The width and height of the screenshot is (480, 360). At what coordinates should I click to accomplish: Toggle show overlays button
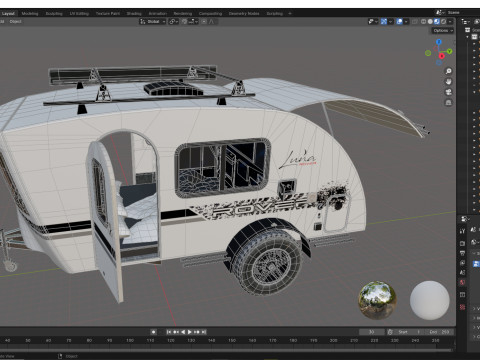click(399, 21)
